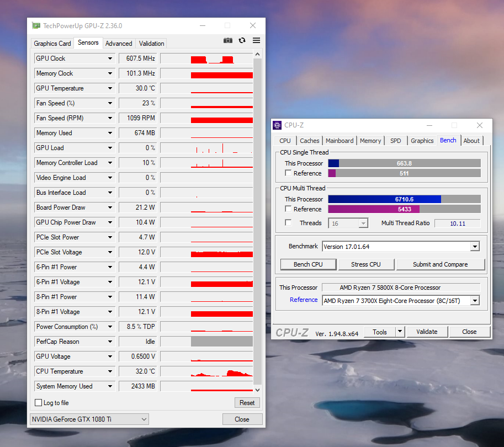
Task: Open the NVIDIA GeForce GTX 1080 Ti selector
Action: 89,419
